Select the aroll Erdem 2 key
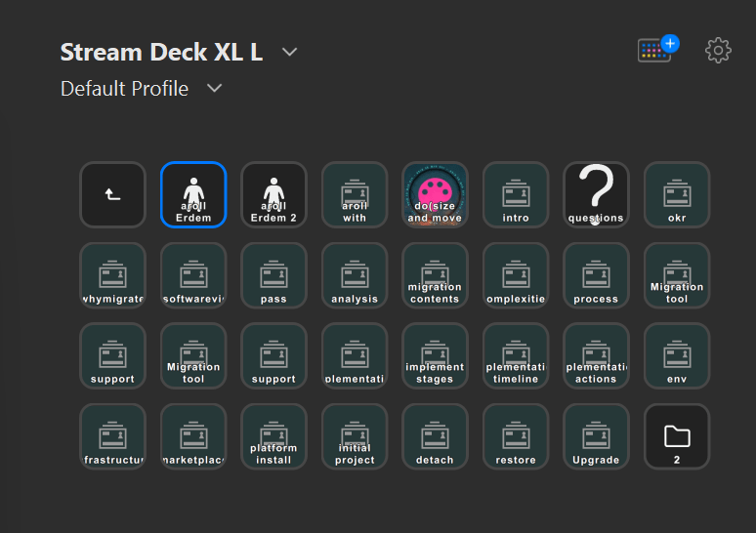Image resolution: width=756 pixels, height=533 pixels. [273, 194]
